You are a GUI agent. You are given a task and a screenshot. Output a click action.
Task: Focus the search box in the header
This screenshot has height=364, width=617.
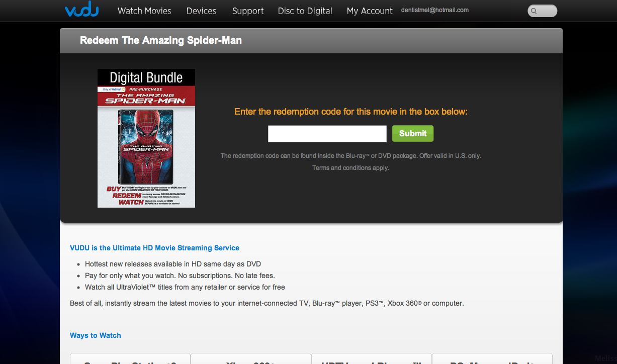543,11
